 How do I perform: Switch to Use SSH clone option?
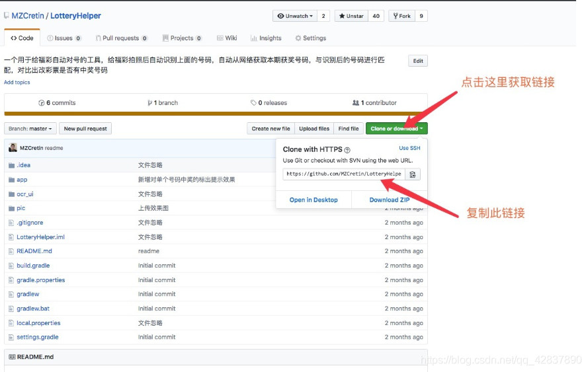point(409,149)
